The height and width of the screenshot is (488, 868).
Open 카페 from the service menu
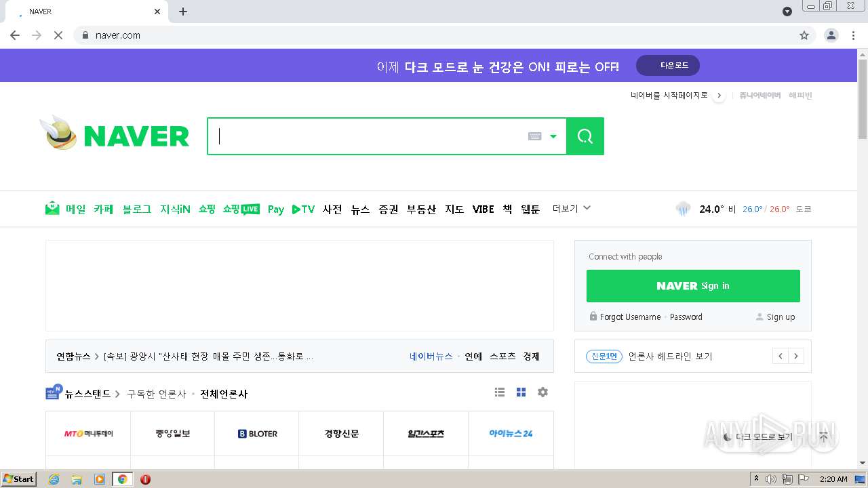(103, 209)
